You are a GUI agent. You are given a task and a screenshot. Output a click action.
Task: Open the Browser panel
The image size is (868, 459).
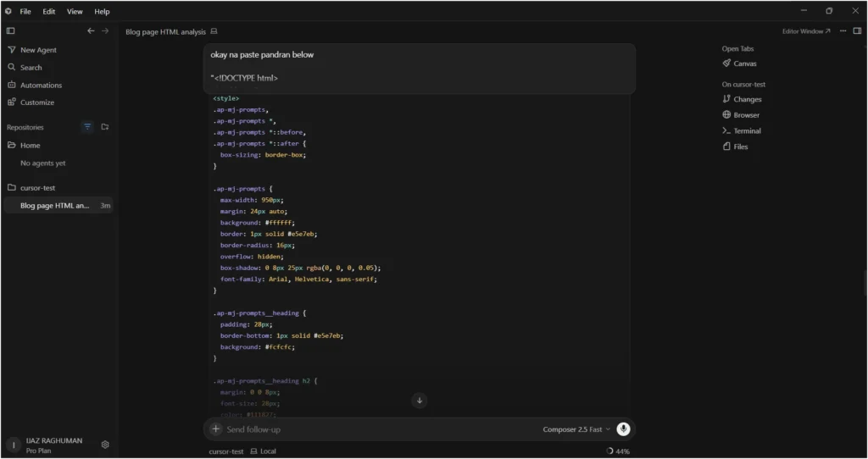(x=741, y=115)
